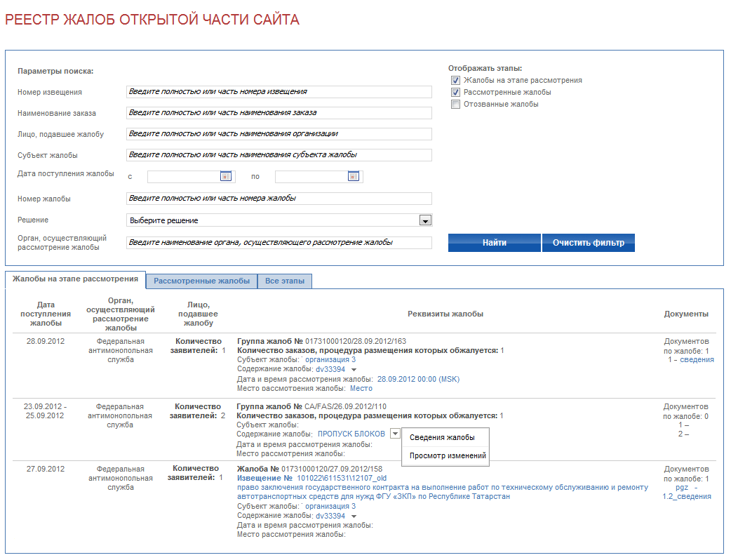Focus the 'Номер извещения' input field

[279, 92]
